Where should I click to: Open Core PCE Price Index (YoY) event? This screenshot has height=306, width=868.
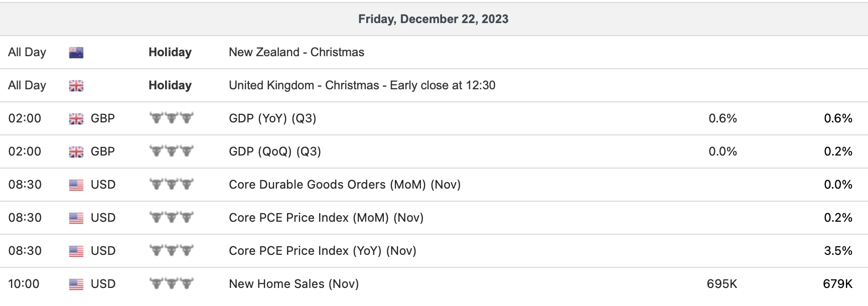(323, 251)
